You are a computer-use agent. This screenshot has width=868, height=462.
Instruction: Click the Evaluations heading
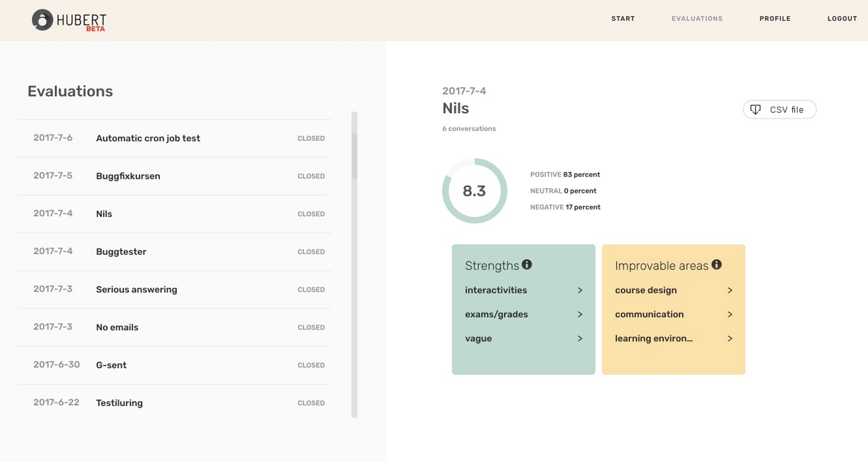click(x=71, y=91)
